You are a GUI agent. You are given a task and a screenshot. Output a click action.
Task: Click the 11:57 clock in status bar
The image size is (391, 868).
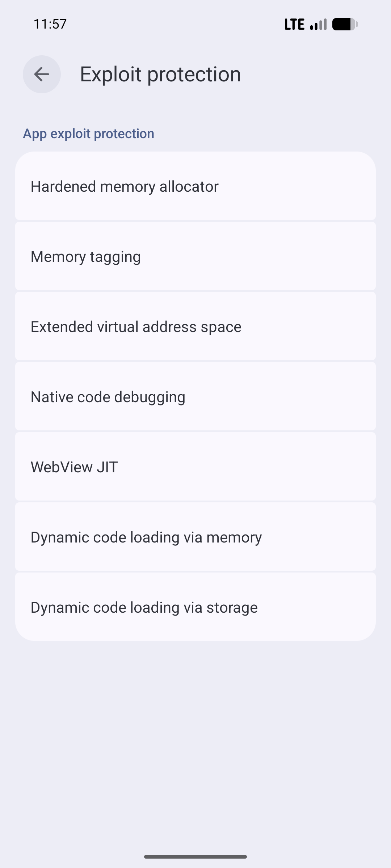(x=50, y=24)
